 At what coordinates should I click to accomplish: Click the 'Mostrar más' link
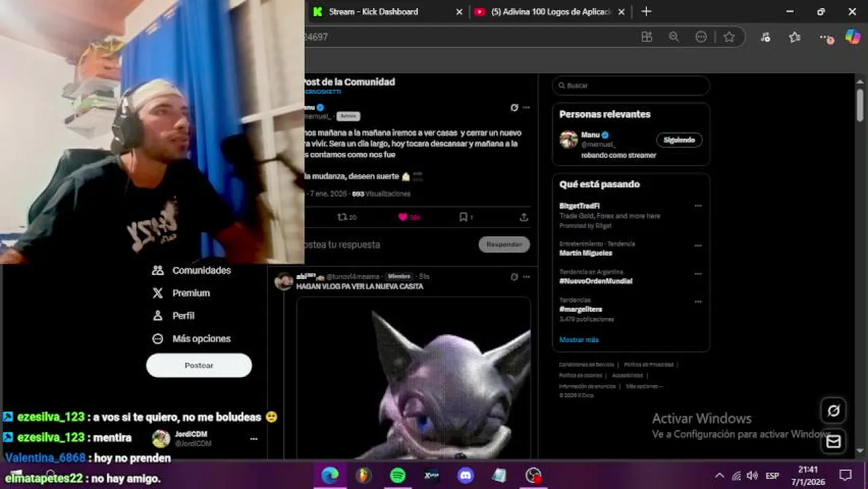click(x=579, y=340)
